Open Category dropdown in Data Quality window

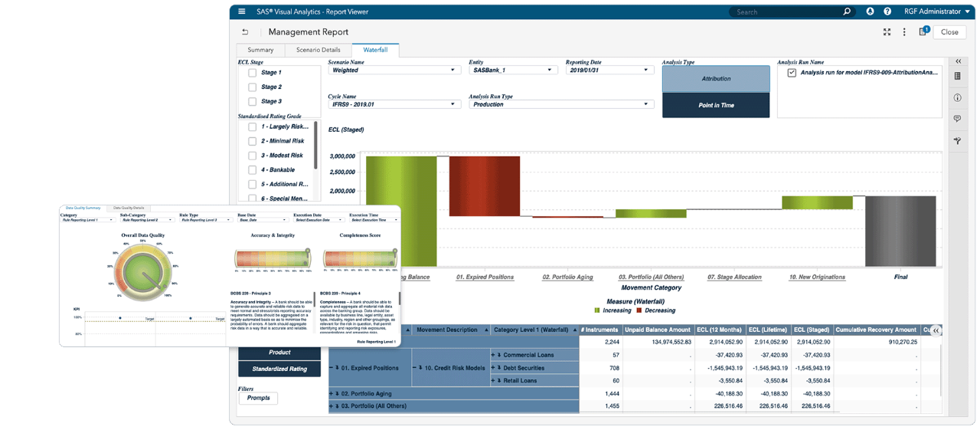pos(87,220)
